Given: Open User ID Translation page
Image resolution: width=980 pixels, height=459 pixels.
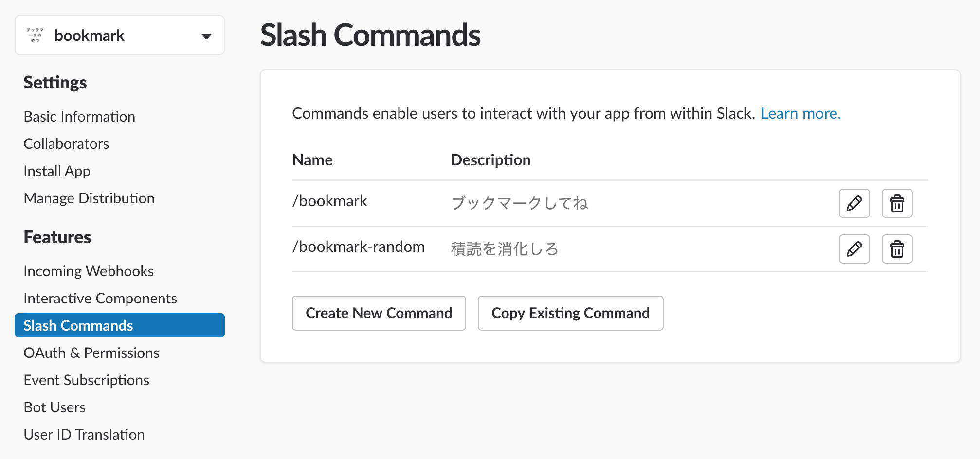Looking at the screenshot, I should [84, 435].
